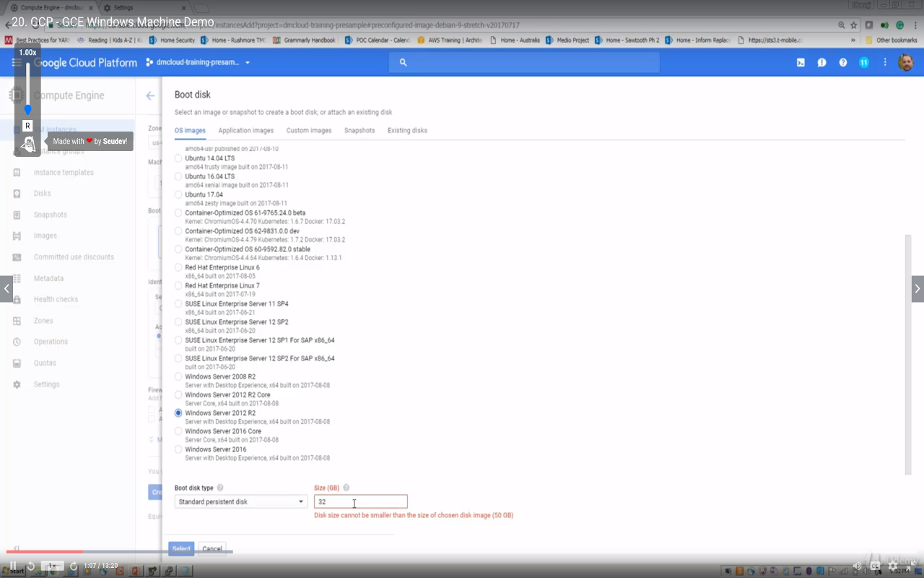Screen dimensions: 924x578
Task: Open the Windows Start button
Action: (13, 571)
